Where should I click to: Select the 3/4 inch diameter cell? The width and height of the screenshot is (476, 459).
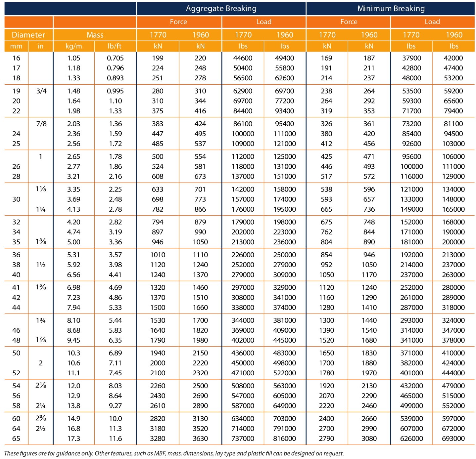[x=41, y=91]
